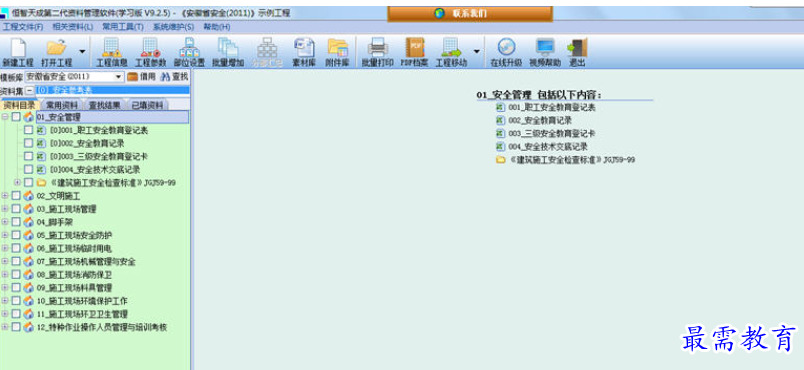Viewport: 804px width, 370px height.
Task: Click the 003_三级安全教育登记卡 file icon in right pane
Action: [x=500, y=133]
